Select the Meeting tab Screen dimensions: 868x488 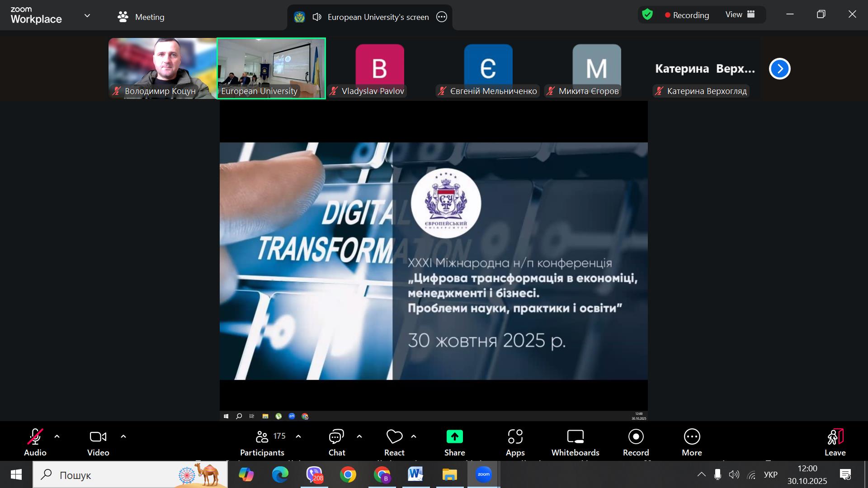141,17
